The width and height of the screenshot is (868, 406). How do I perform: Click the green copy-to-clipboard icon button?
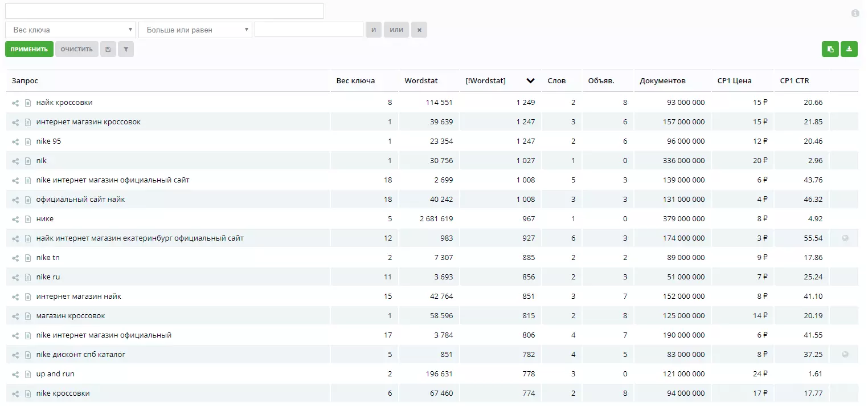[830, 49]
